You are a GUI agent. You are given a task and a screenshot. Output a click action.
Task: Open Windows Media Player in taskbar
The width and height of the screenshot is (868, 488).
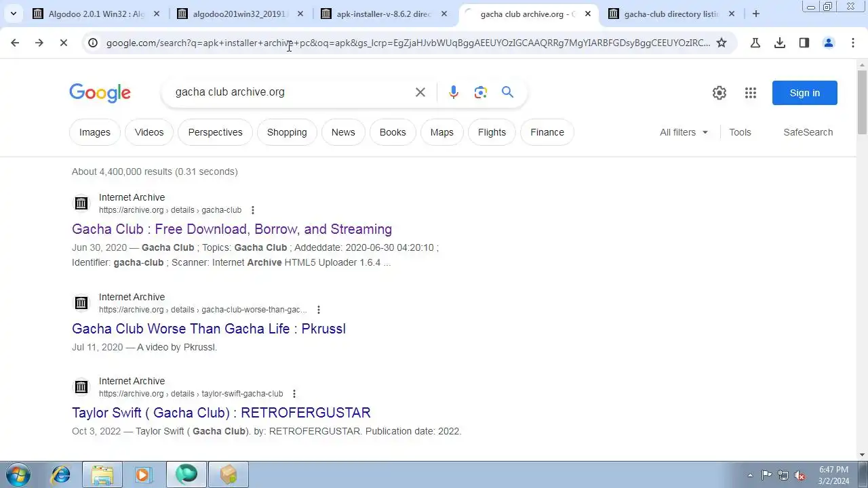point(142,474)
